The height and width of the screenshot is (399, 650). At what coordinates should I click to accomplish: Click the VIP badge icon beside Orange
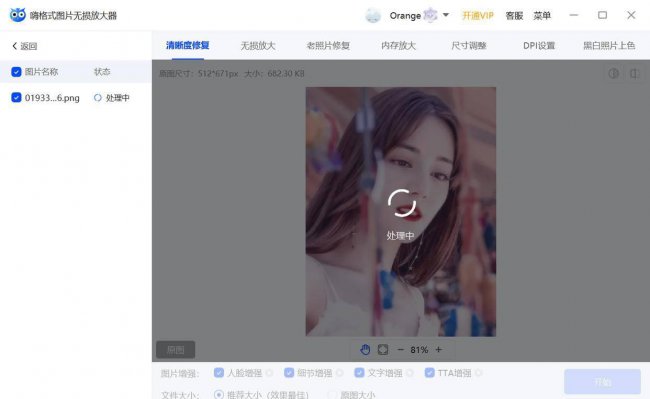point(430,15)
